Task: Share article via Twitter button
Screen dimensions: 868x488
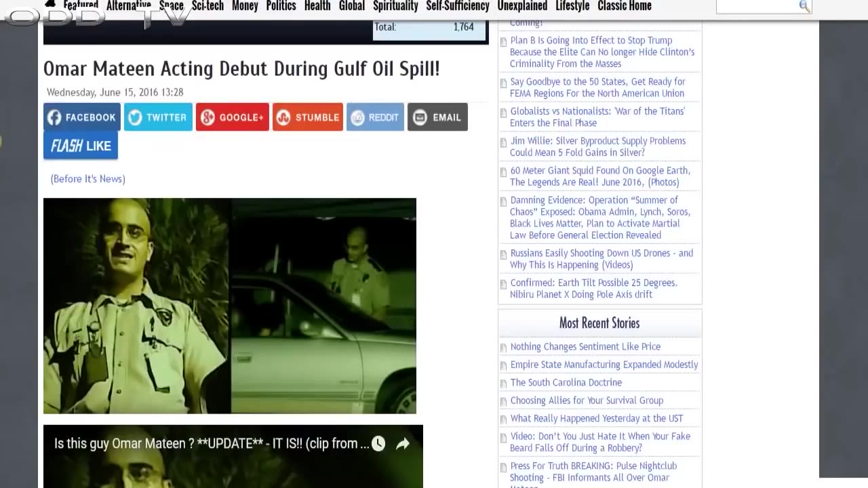Action: 158,117
